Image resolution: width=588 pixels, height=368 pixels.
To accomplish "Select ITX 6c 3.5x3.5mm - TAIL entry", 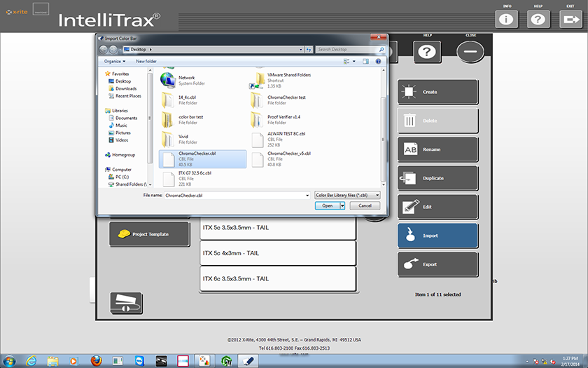I will point(277,279).
